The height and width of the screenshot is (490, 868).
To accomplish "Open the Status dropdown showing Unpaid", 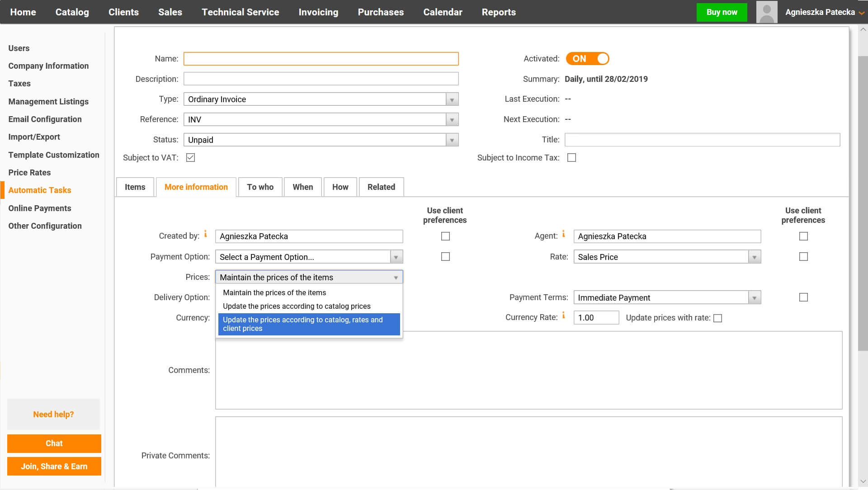I will click(x=321, y=140).
